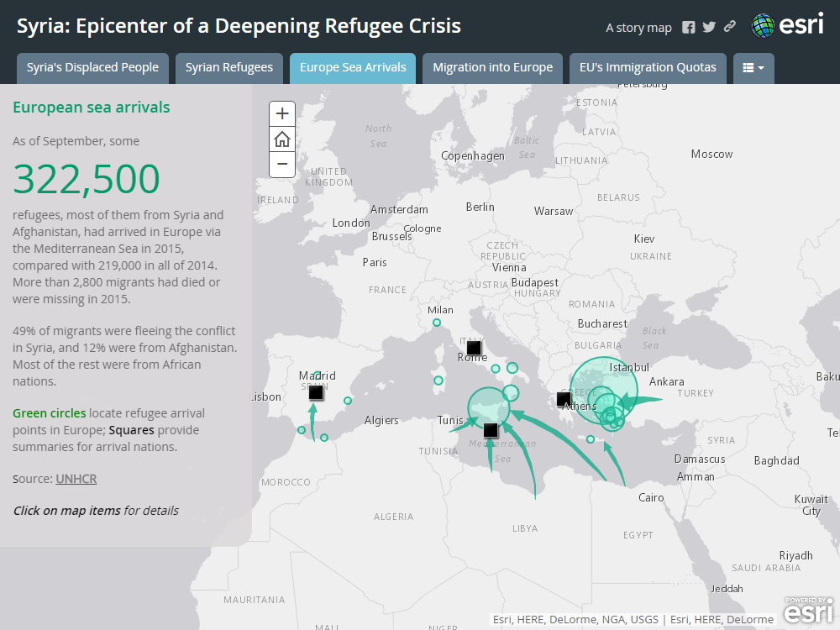This screenshot has width=840, height=630.
Task: Click the small green circle near Milan
Action: [x=436, y=323]
